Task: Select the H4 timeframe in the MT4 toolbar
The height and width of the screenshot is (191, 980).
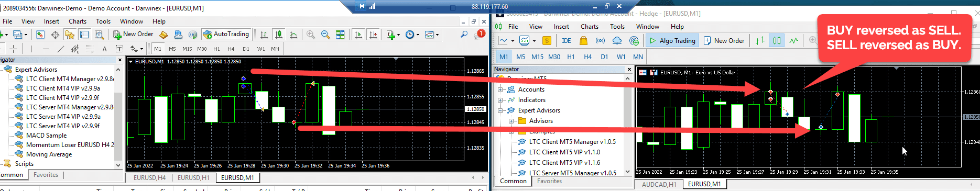Action: click(231, 49)
